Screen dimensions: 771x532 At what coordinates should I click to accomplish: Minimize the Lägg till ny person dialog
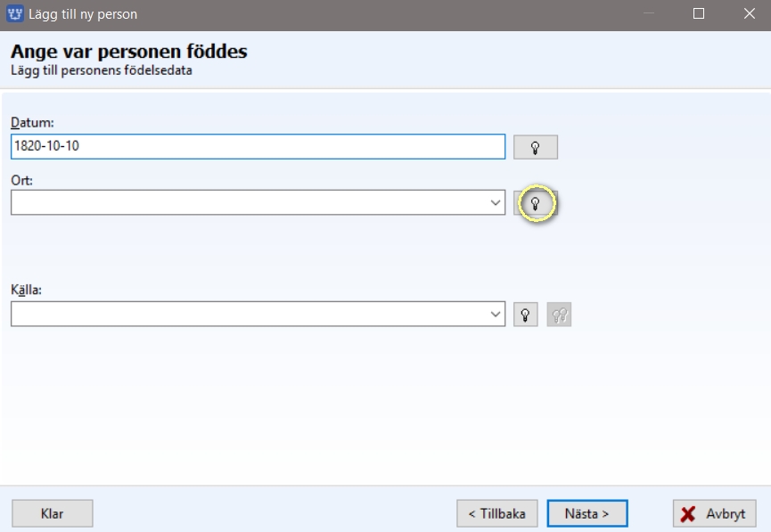[649, 13]
